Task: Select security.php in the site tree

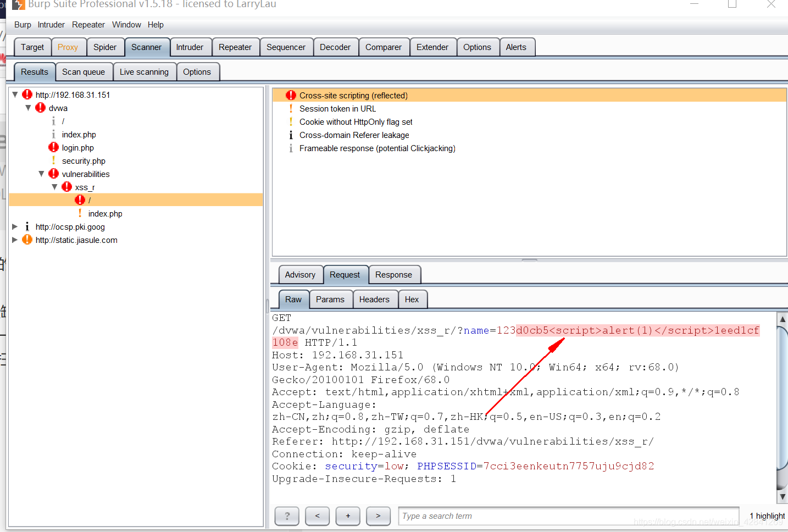Action: point(84,160)
